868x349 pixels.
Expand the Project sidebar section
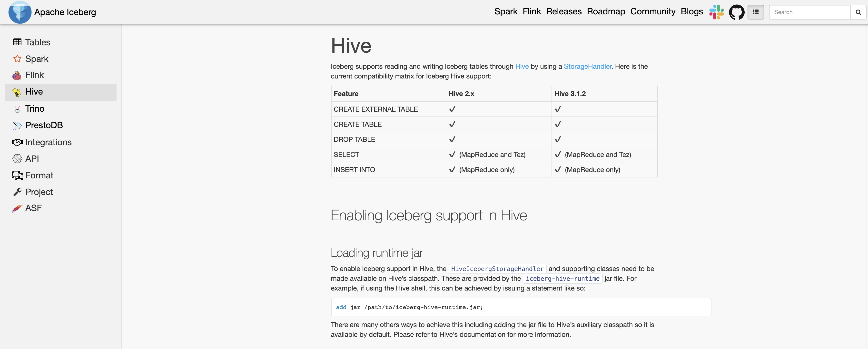(x=39, y=192)
